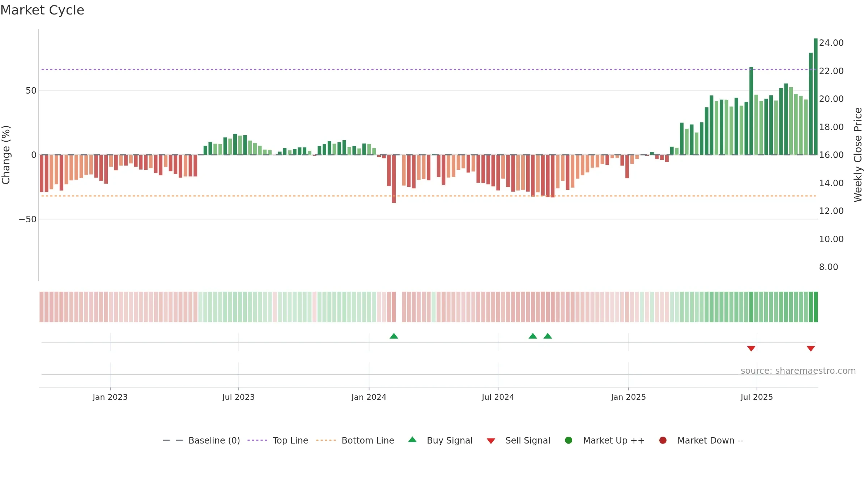Select the last sell signal marker at far right

tap(811, 348)
